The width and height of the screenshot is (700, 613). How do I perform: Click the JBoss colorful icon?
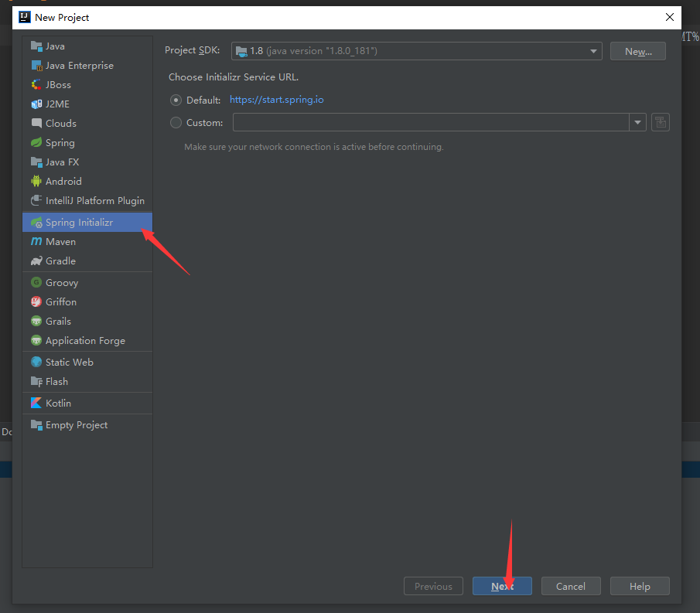[x=36, y=85]
